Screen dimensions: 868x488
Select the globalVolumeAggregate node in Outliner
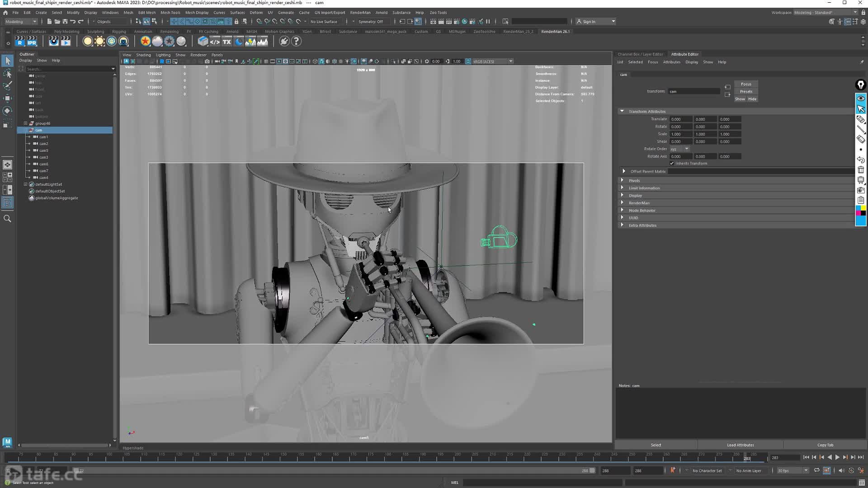pos(57,198)
